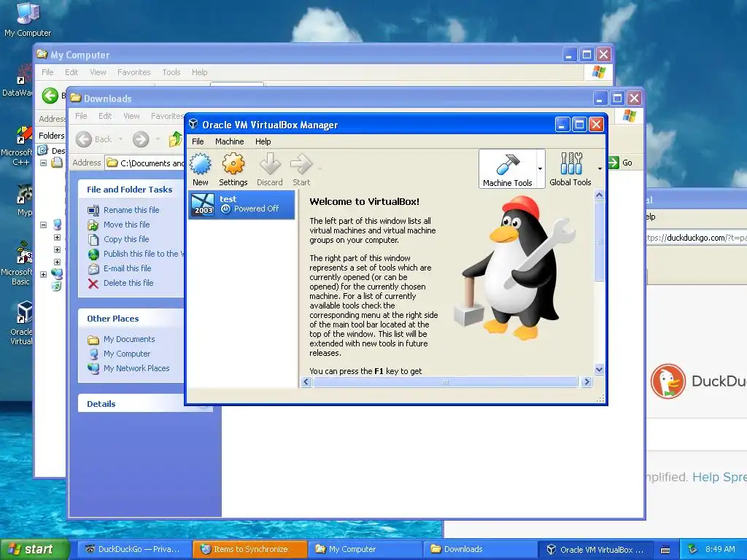Click Move this file link
The height and width of the screenshot is (560, 747).
tap(127, 225)
